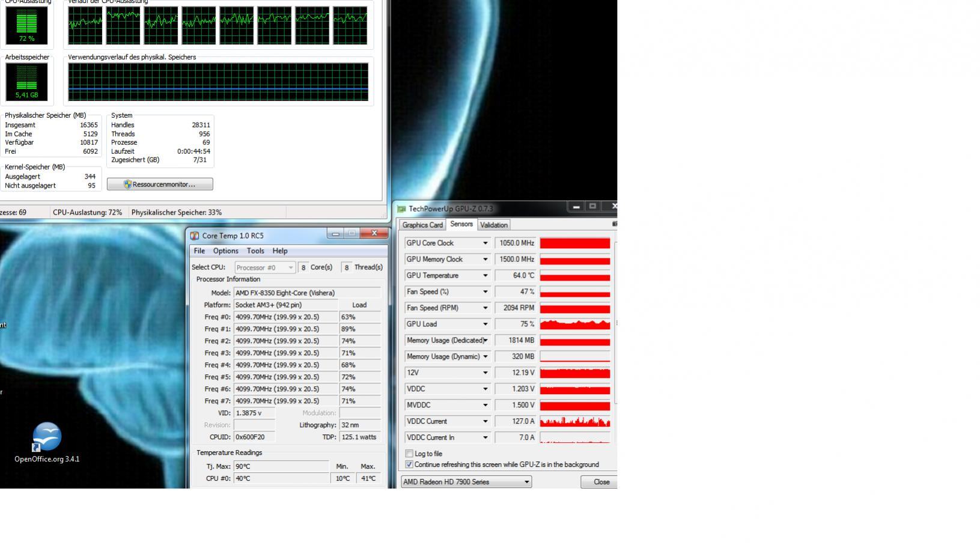Click the physical memory usage history graph
This screenshot has height=551, width=980.
218,82
